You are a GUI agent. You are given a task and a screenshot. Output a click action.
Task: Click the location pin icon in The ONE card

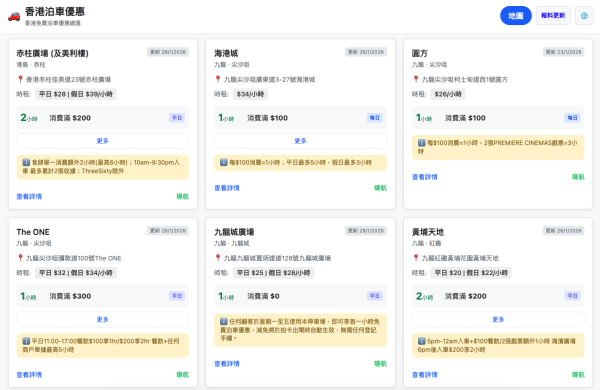20,258
